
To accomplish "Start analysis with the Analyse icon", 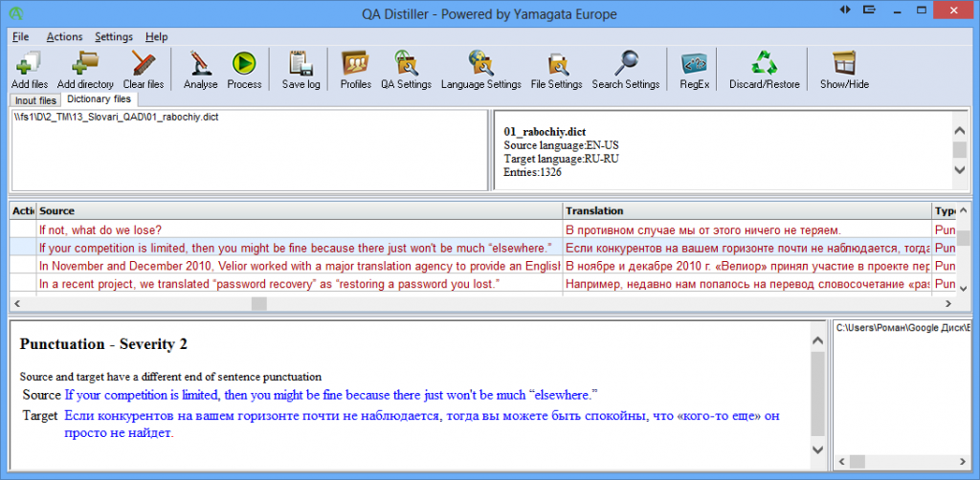I will point(200,65).
